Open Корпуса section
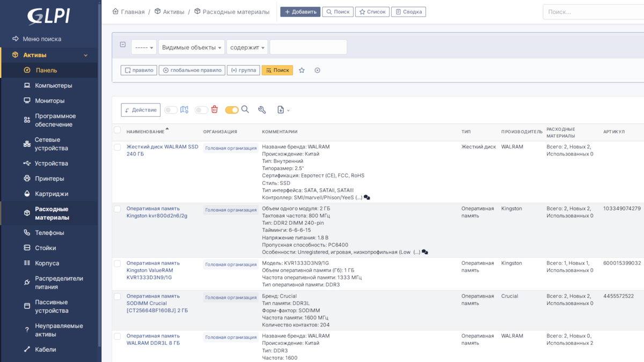This screenshot has height=362, width=644. [47, 263]
